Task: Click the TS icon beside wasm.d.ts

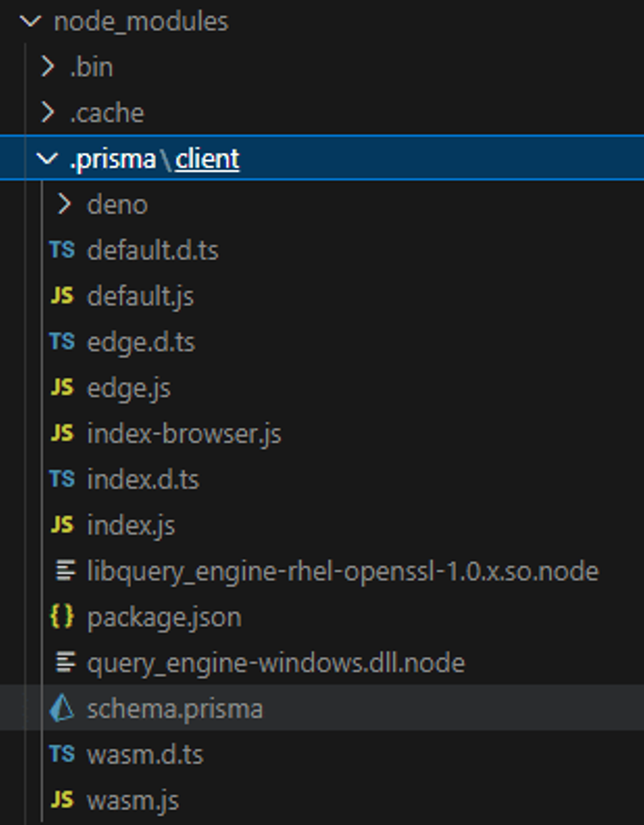Action: [62, 754]
